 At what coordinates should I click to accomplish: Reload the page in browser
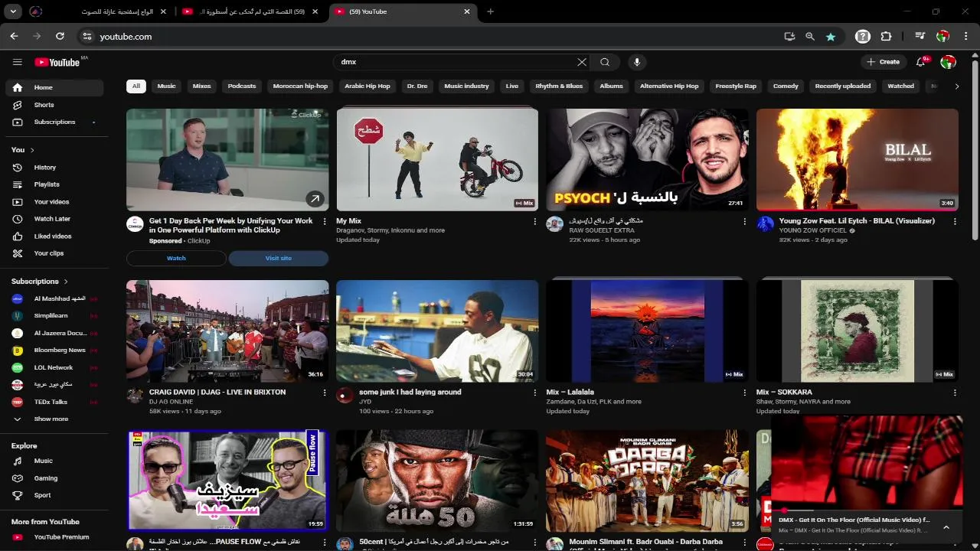tap(60, 36)
